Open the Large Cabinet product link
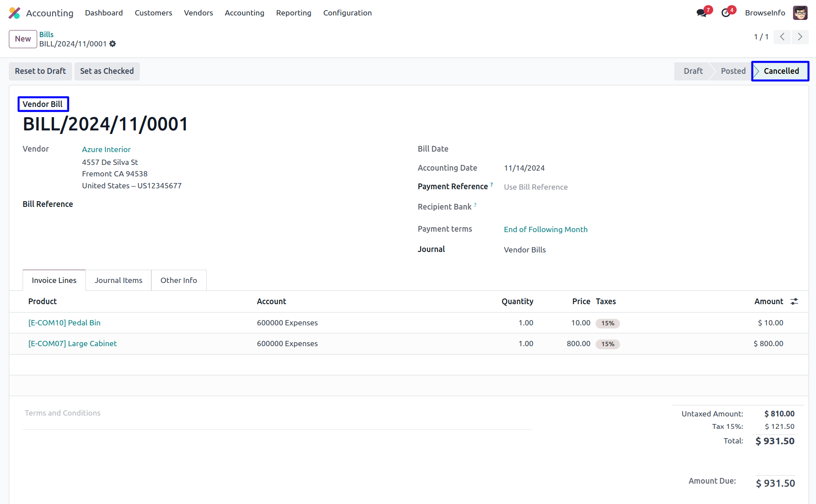The height and width of the screenshot is (504, 816). (73, 344)
